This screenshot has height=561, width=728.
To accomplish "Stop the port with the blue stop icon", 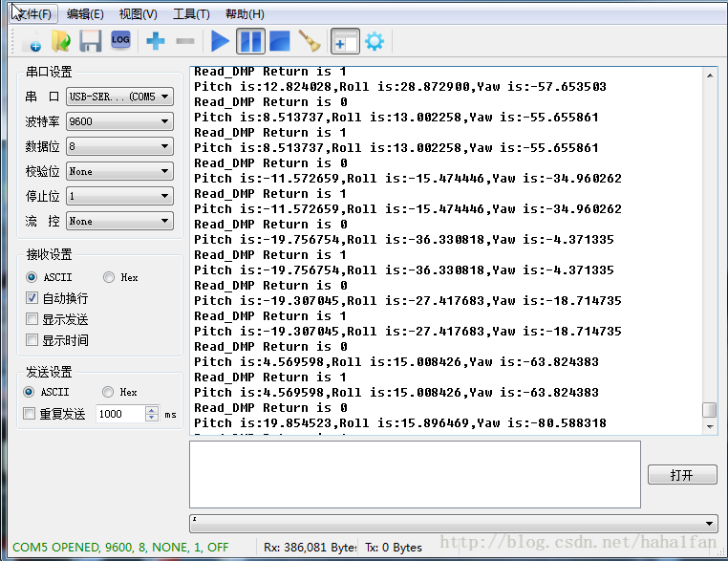I will [x=280, y=41].
